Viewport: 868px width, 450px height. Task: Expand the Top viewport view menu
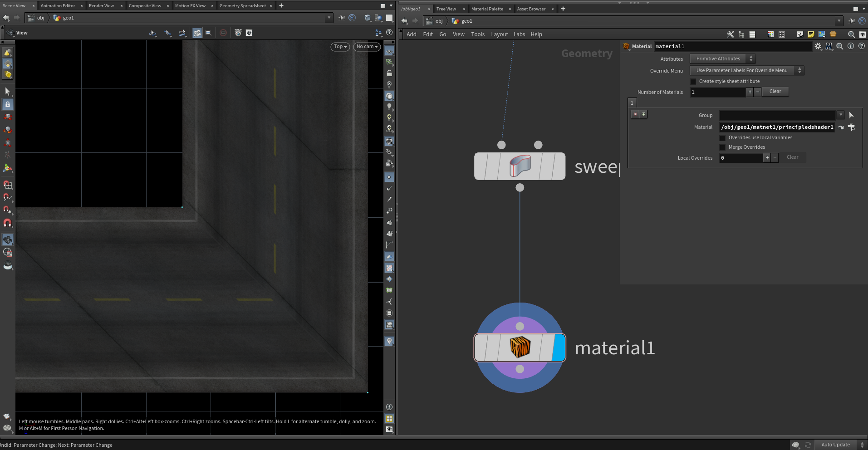[340, 47]
